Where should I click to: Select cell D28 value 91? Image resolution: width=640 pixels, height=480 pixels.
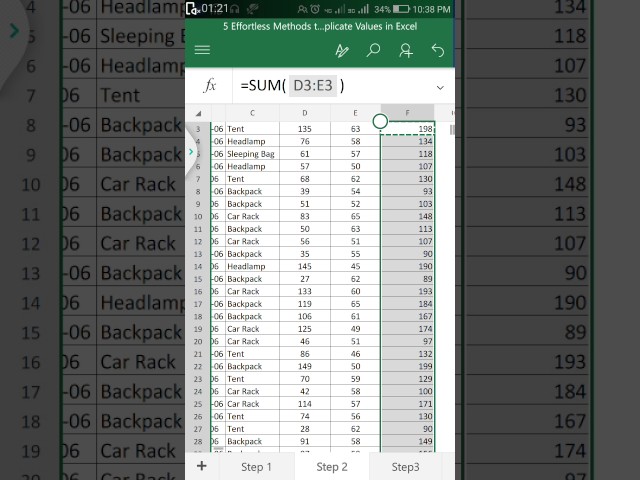(x=304, y=441)
